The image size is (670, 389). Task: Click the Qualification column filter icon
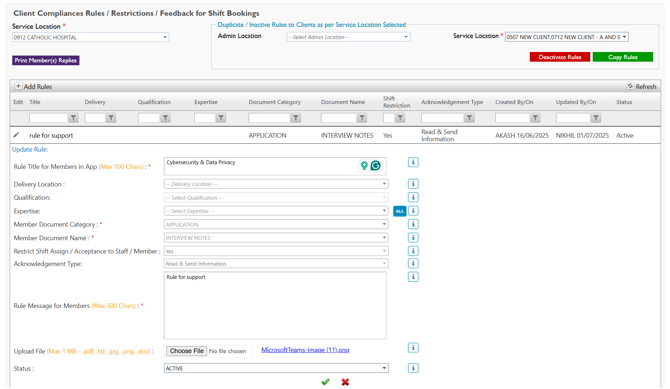point(165,118)
